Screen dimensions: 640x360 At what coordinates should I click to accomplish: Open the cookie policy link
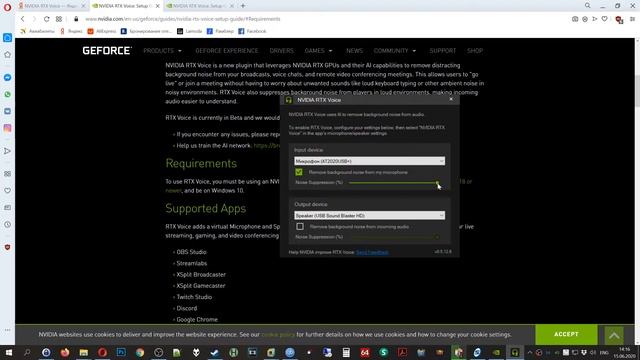pyautogui.click(x=278, y=334)
